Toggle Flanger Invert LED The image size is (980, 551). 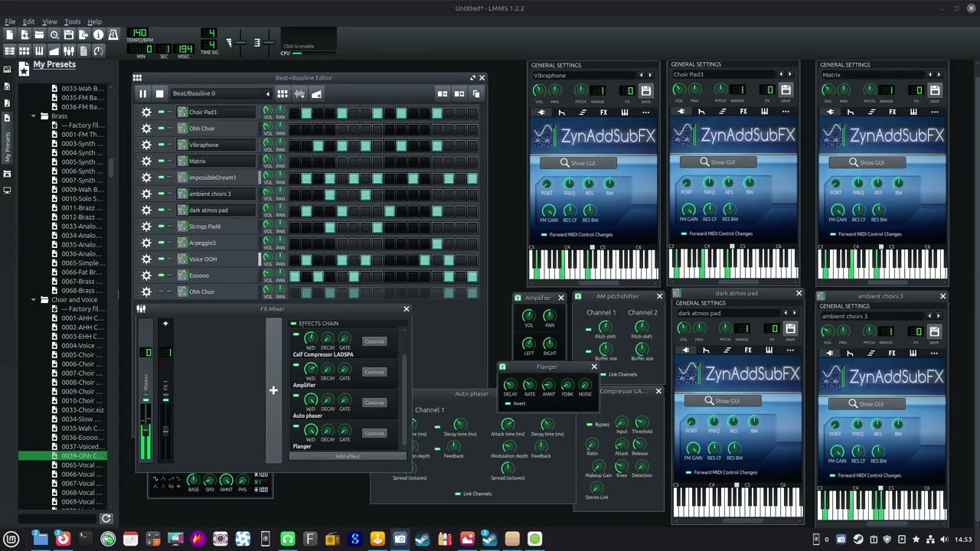pos(509,403)
